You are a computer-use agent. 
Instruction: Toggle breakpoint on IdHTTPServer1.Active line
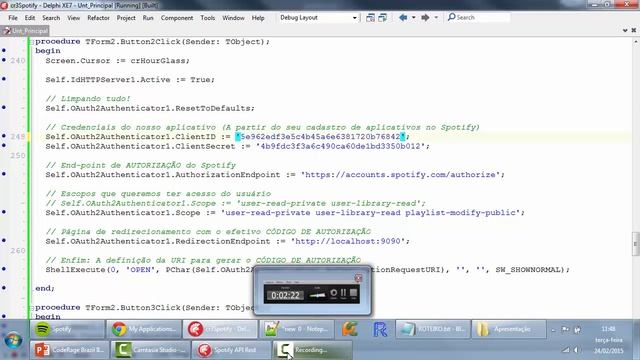pyautogui.click(x=4, y=79)
